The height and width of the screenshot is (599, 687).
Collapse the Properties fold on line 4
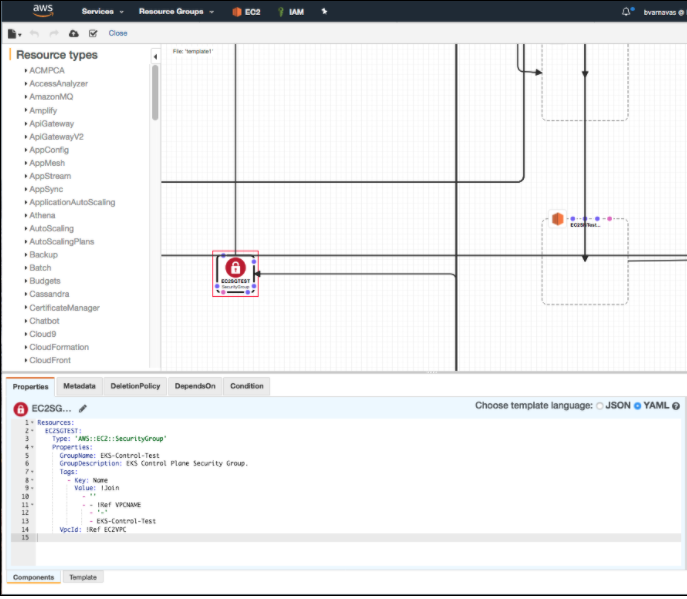tap(32, 448)
